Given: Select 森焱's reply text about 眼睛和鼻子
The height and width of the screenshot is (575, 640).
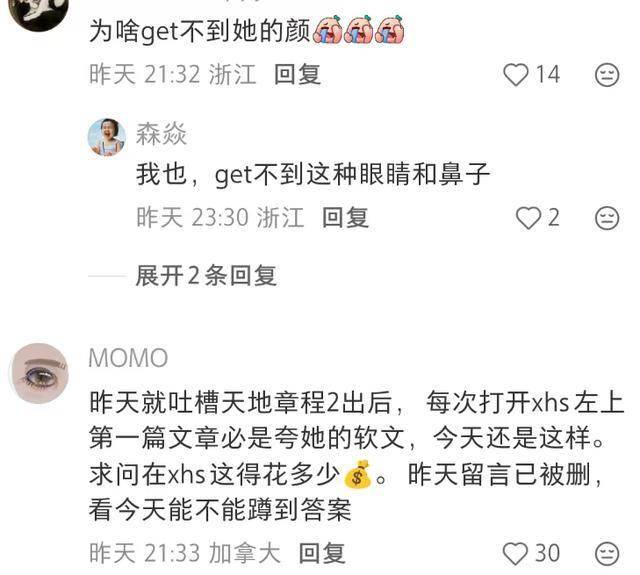Looking at the screenshot, I should pos(313,174).
